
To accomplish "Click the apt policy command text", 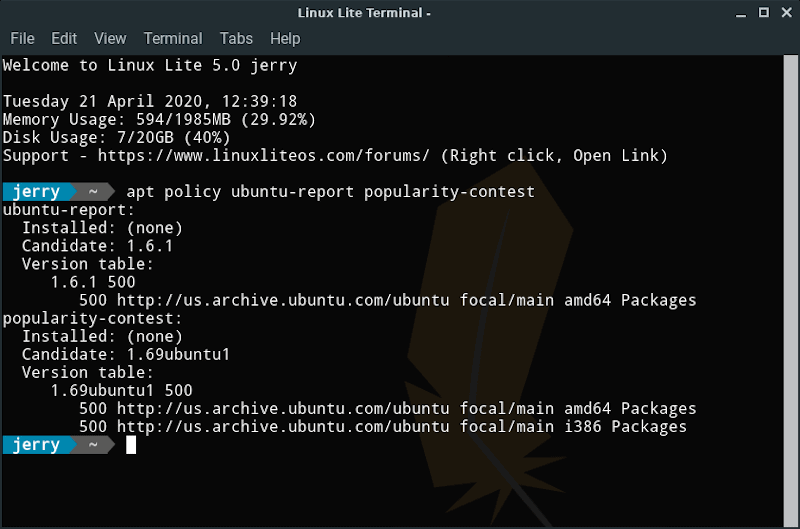I will click(x=330, y=192).
